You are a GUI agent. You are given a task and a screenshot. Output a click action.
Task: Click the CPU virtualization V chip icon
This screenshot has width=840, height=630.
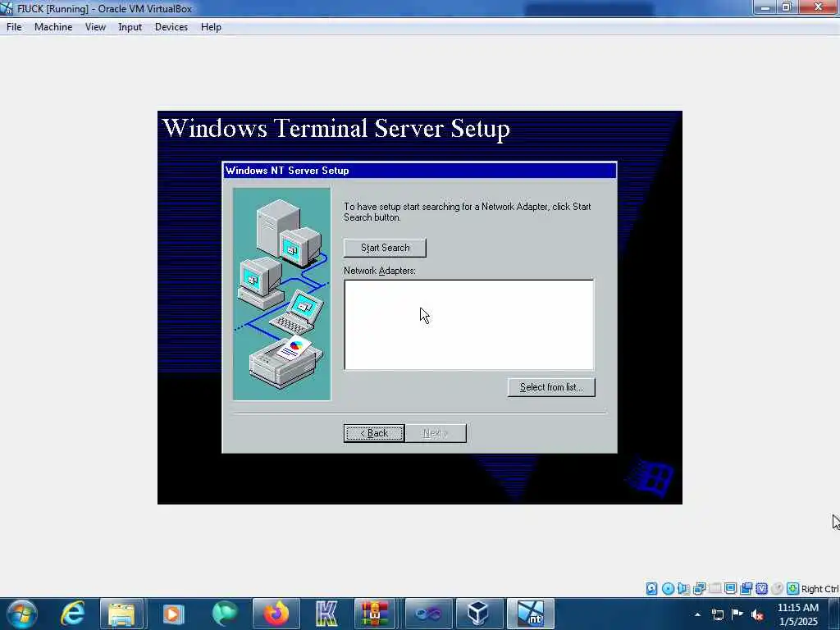click(761, 589)
